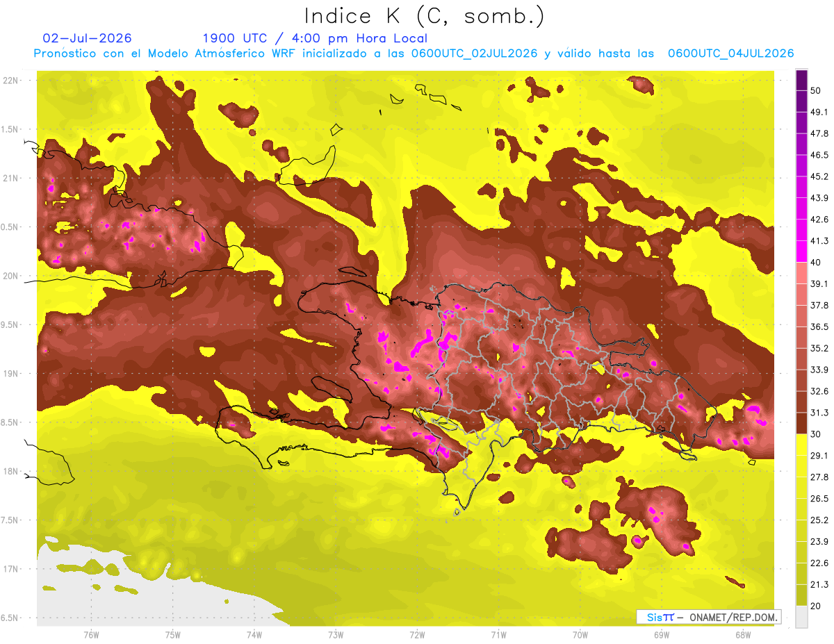Click the colorbar value 36.5

[819, 327]
